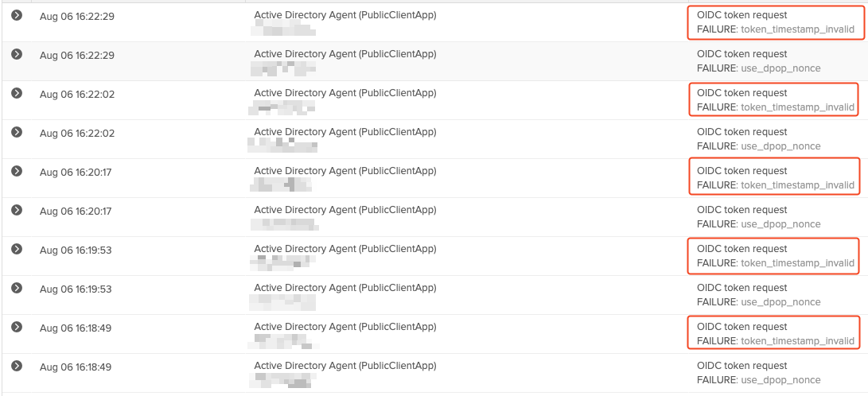Open details arrow for 16:20:17 use_dpop_nonce

pos(16,210)
